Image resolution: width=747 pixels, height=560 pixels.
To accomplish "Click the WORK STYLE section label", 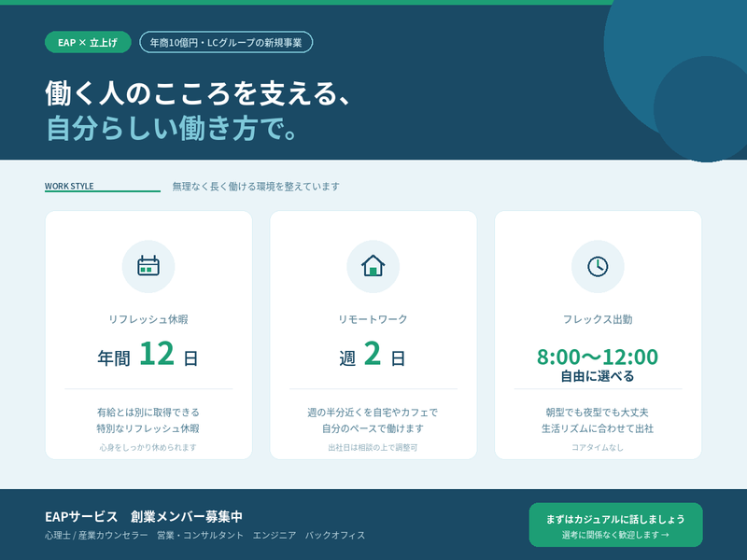I will pos(69,186).
